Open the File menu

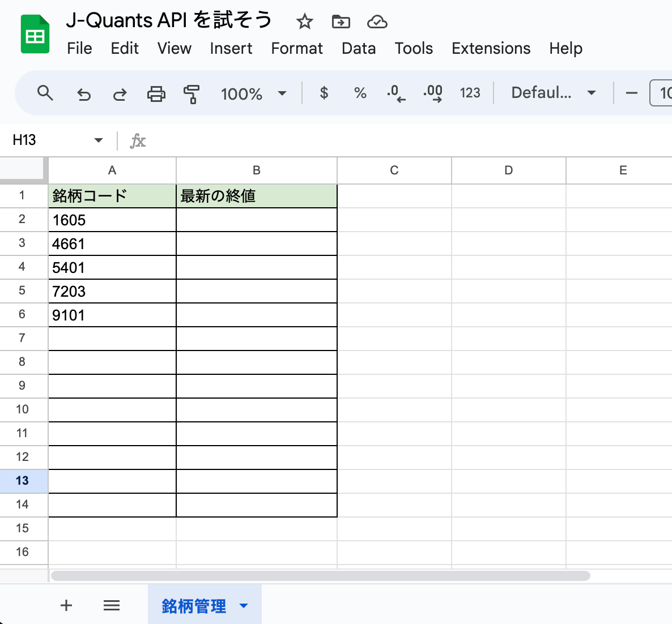click(x=79, y=48)
